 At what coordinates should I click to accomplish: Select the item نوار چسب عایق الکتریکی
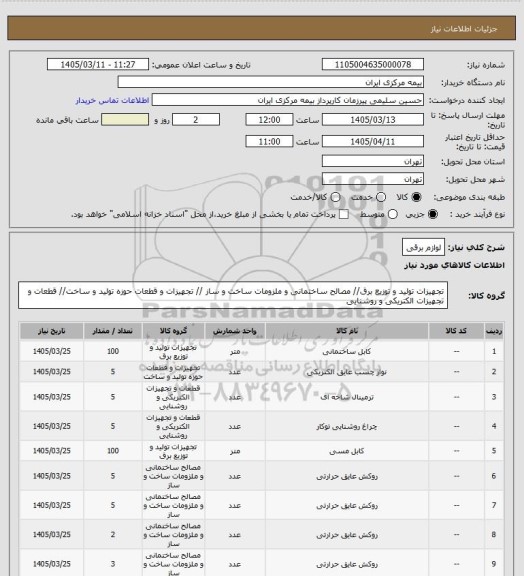(347, 372)
